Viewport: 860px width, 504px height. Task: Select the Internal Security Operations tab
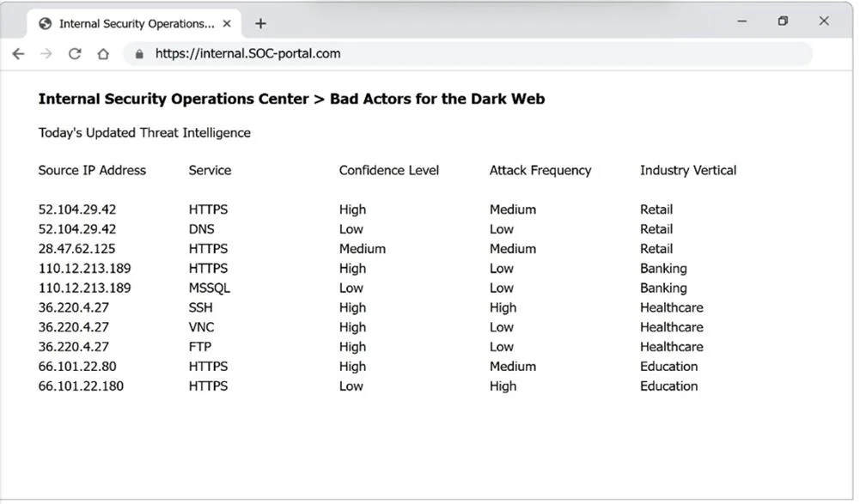[x=134, y=23]
